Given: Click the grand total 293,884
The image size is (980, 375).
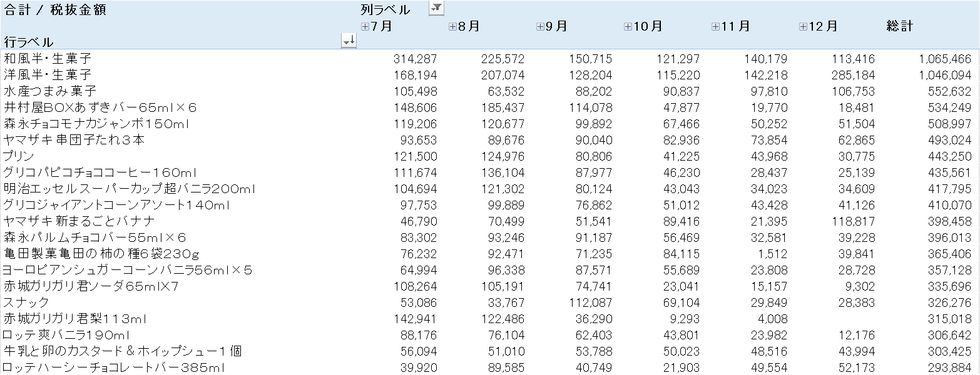Looking at the screenshot, I should pos(950,367).
